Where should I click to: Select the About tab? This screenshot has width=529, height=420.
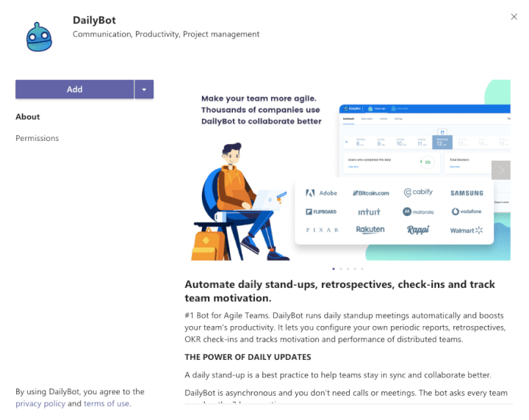[28, 117]
